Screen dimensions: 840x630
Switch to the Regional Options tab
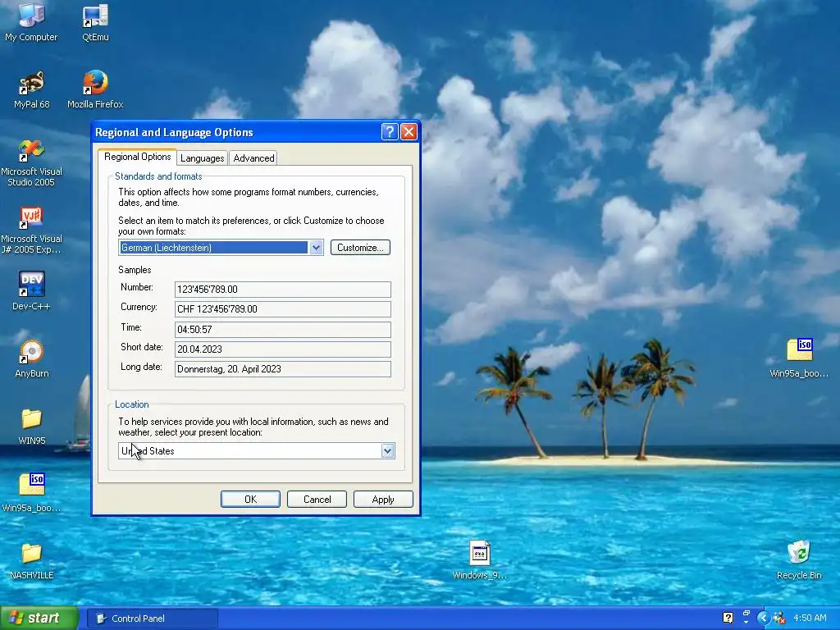click(137, 157)
